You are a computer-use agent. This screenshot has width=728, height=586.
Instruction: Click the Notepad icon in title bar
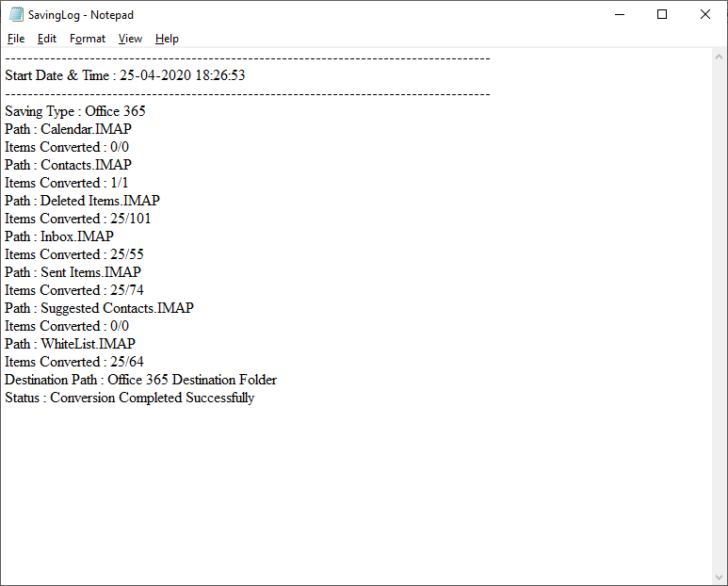[16, 14]
